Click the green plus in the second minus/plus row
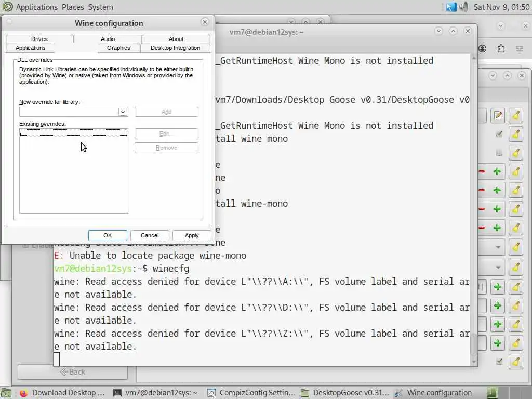532x399 pixels. click(497, 190)
